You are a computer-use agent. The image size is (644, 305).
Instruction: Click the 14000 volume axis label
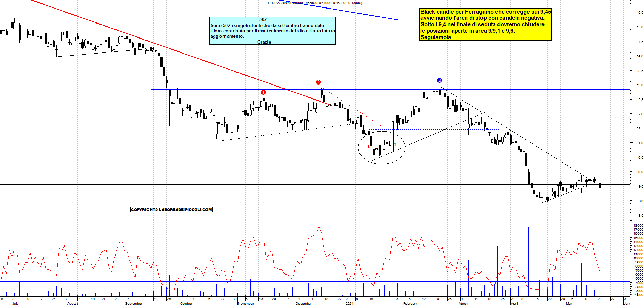coord(638,242)
